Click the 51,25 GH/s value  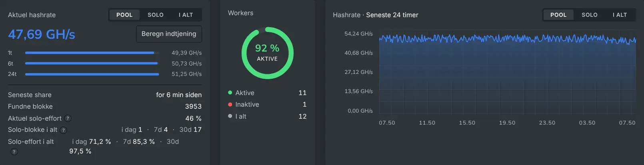tap(187, 74)
